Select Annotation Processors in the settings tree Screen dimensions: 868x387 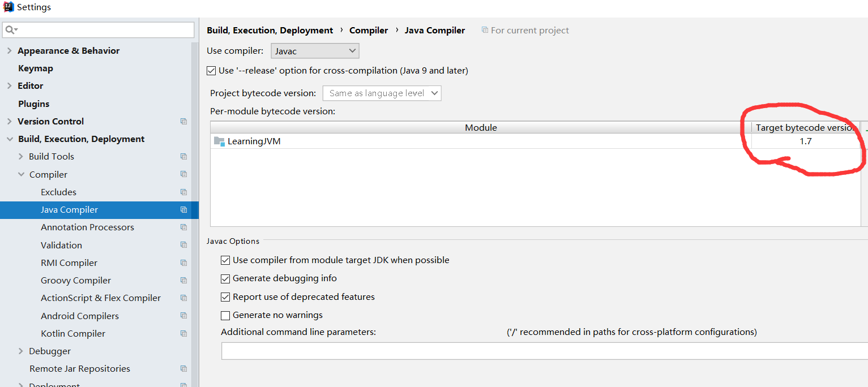pyautogui.click(x=87, y=227)
